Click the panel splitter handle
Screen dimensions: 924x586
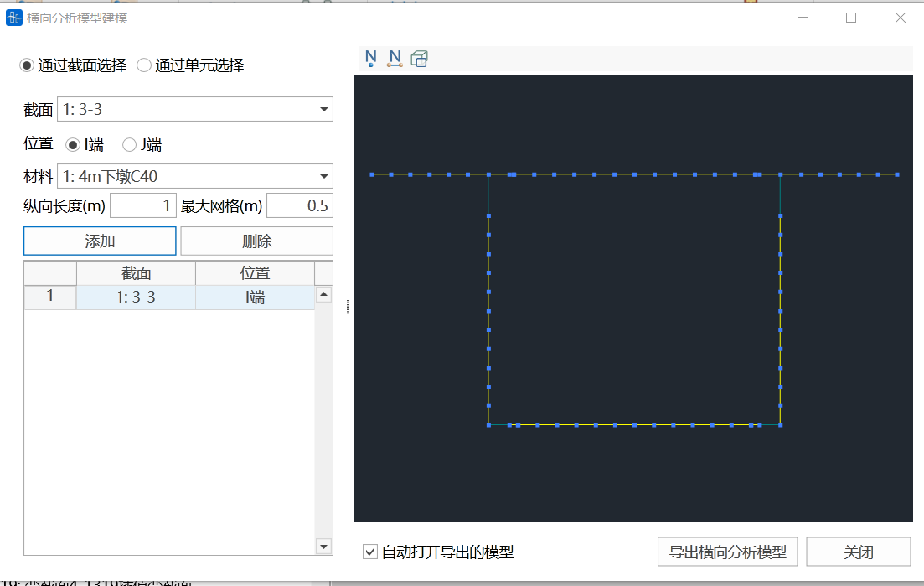click(x=348, y=307)
